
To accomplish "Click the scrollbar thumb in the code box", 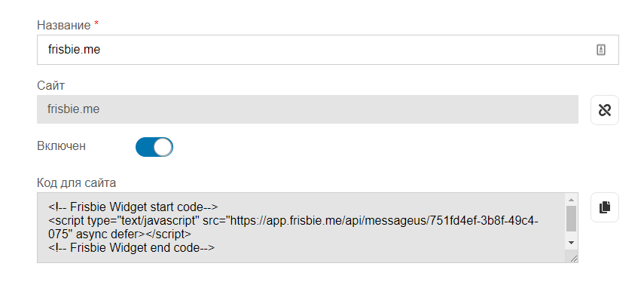I will [571, 219].
